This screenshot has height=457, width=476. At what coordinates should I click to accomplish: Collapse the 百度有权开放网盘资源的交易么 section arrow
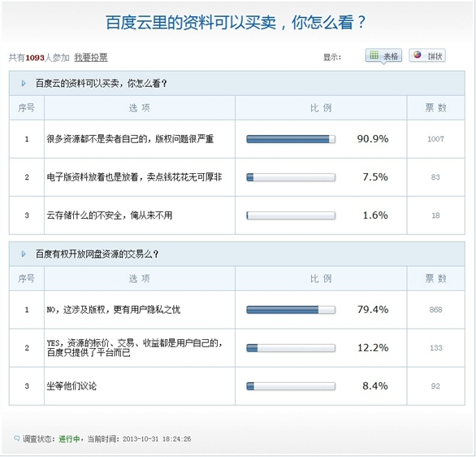coord(24,254)
